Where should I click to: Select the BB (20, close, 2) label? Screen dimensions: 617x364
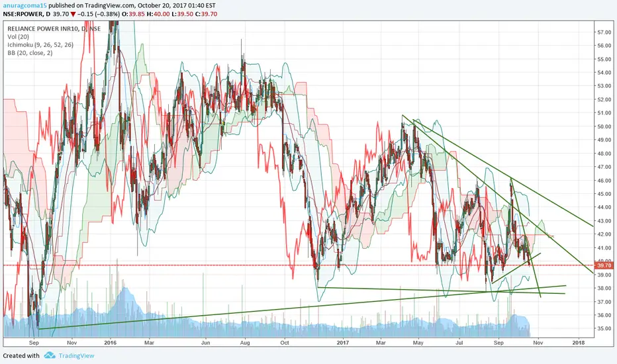(x=30, y=53)
